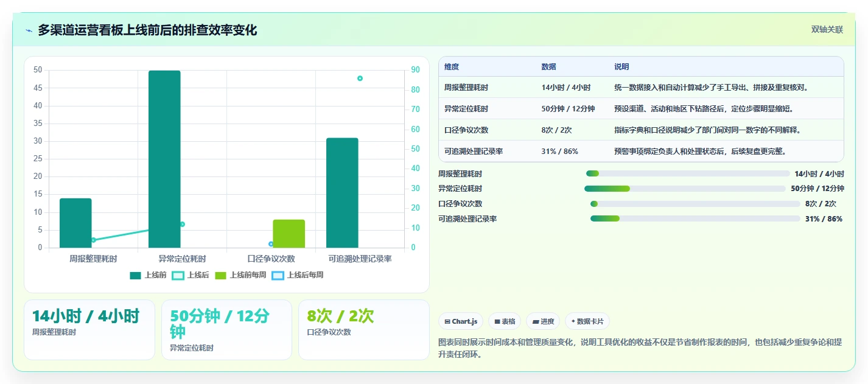Image resolution: width=868 pixels, height=384 pixels.
Task: Click the line point above 异常定位耗时 bar
Action: pos(182,225)
